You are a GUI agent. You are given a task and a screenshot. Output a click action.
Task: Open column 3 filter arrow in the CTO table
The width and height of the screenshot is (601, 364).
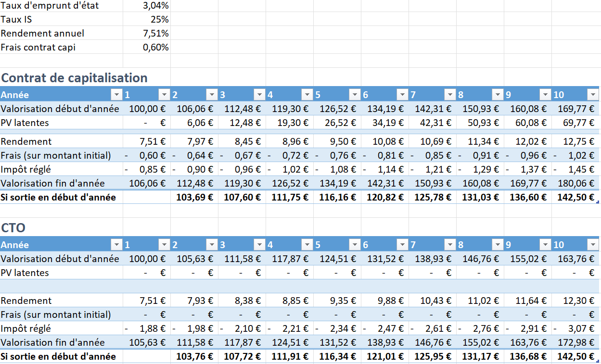[x=259, y=245]
